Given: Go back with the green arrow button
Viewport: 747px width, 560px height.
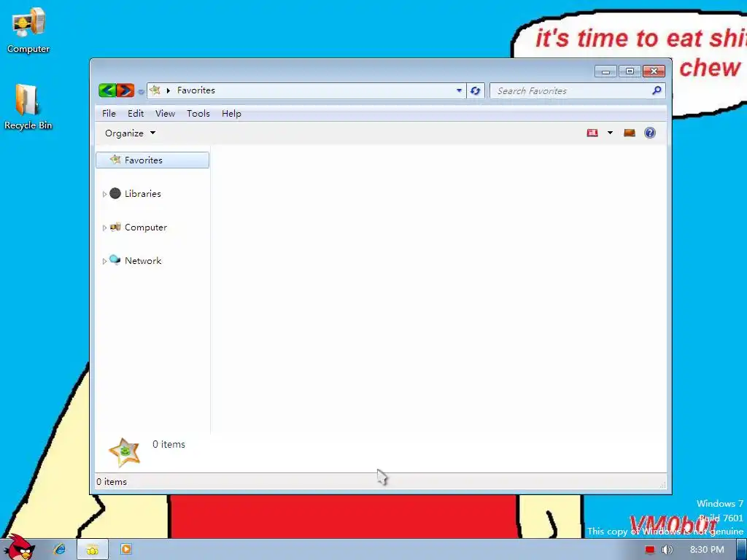Looking at the screenshot, I should (x=108, y=90).
